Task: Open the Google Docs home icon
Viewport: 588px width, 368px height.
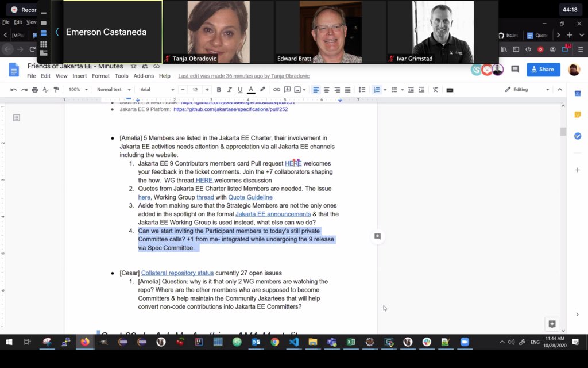Action: tap(14, 70)
